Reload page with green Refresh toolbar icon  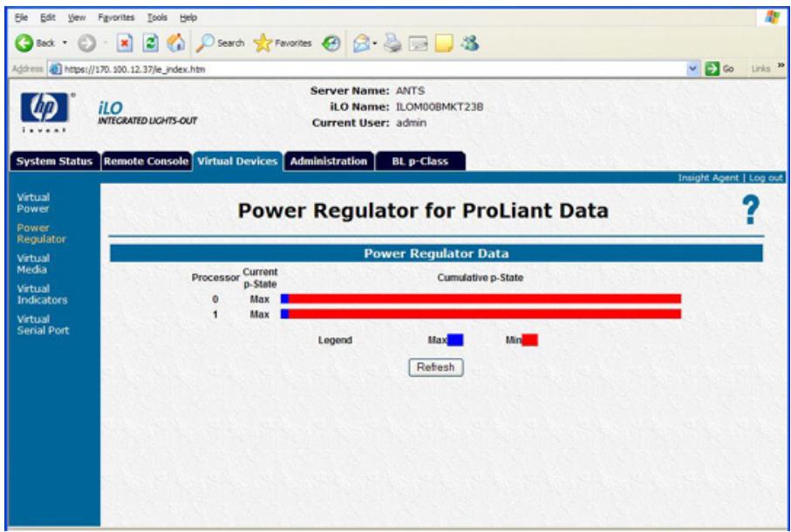pos(150,44)
